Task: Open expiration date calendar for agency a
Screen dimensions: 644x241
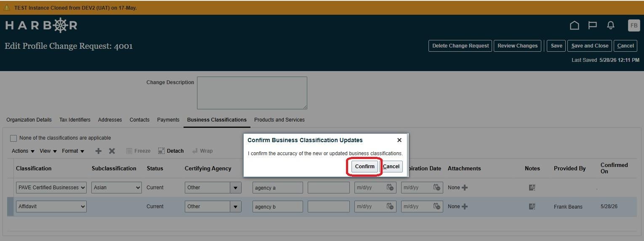Action: coord(437,188)
